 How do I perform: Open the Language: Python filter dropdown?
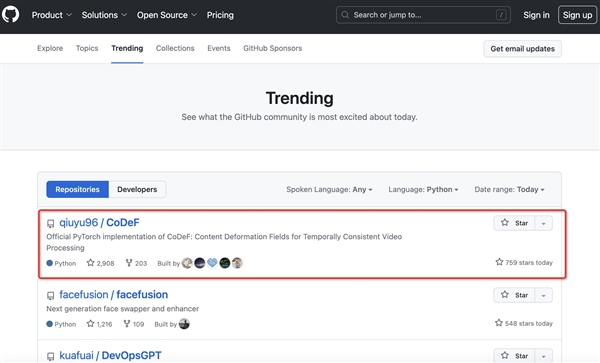click(x=423, y=189)
